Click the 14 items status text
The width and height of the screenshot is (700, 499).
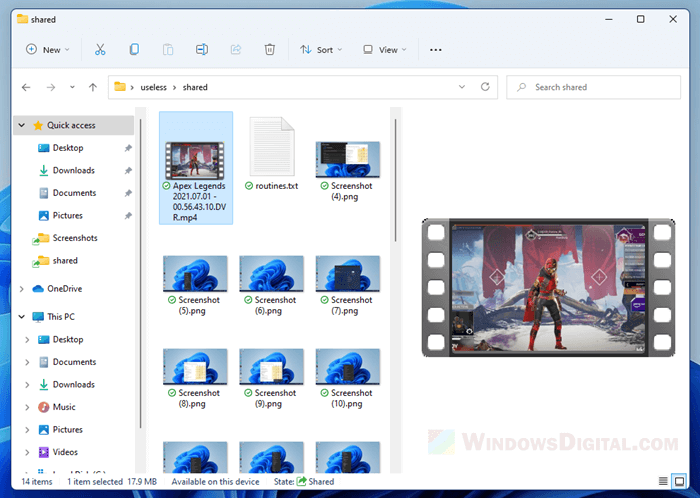37,482
